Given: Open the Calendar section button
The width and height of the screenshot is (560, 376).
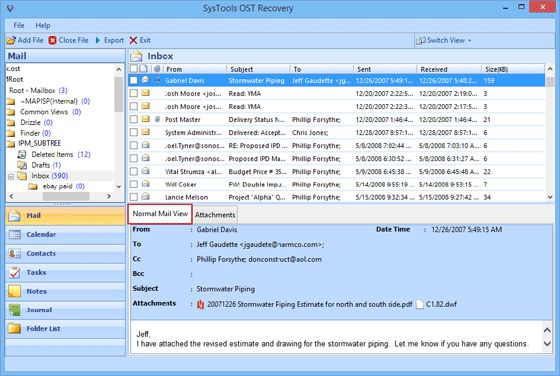Looking at the screenshot, I should click(x=65, y=235).
